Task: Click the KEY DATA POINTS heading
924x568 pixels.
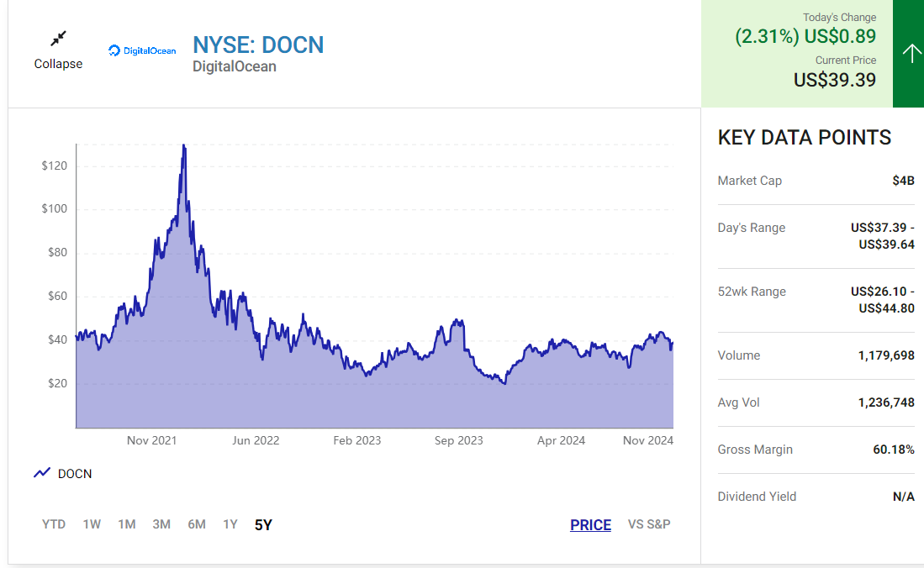Action: click(x=805, y=137)
